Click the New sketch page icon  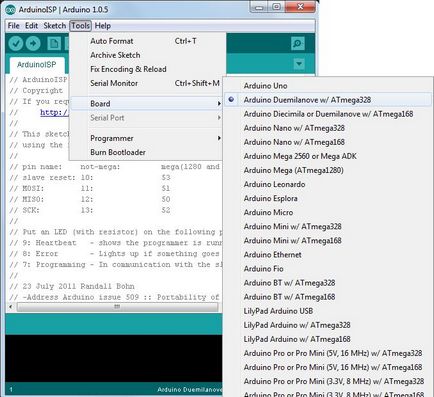(54, 43)
